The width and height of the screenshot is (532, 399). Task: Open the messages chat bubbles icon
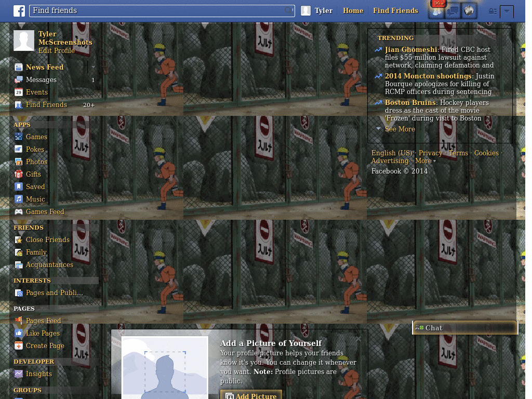(453, 11)
